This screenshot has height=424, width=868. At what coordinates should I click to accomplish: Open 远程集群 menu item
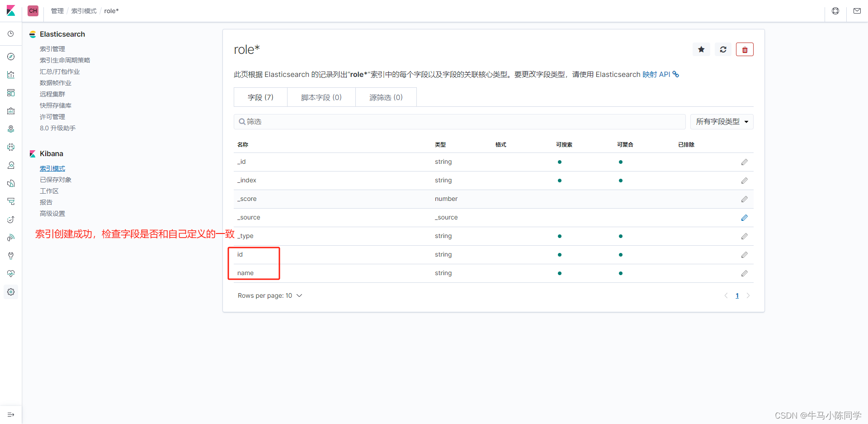(x=52, y=94)
